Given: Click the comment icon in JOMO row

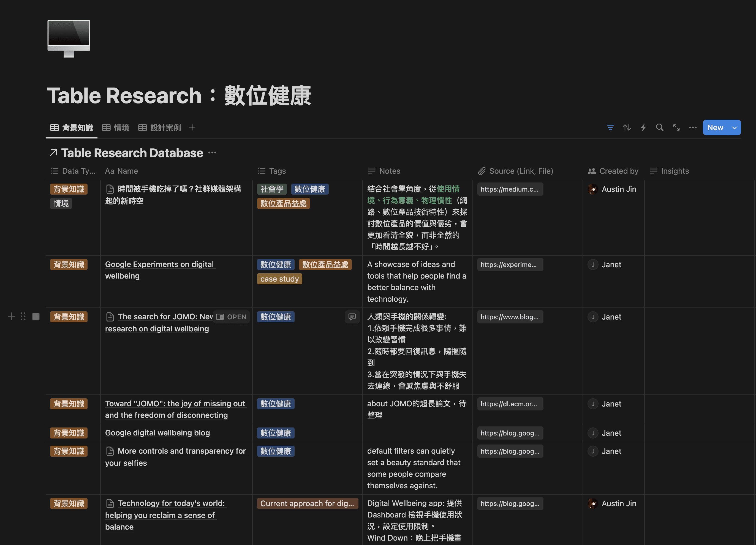Looking at the screenshot, I should [352, 317].
